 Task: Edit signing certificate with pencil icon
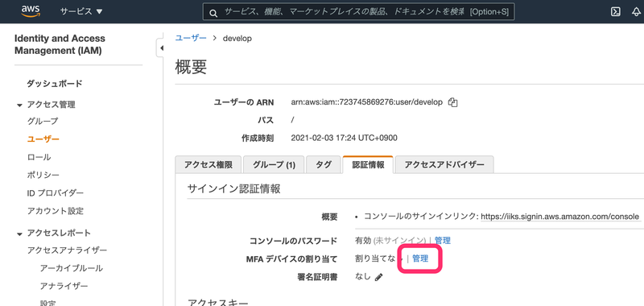[378, 277]
